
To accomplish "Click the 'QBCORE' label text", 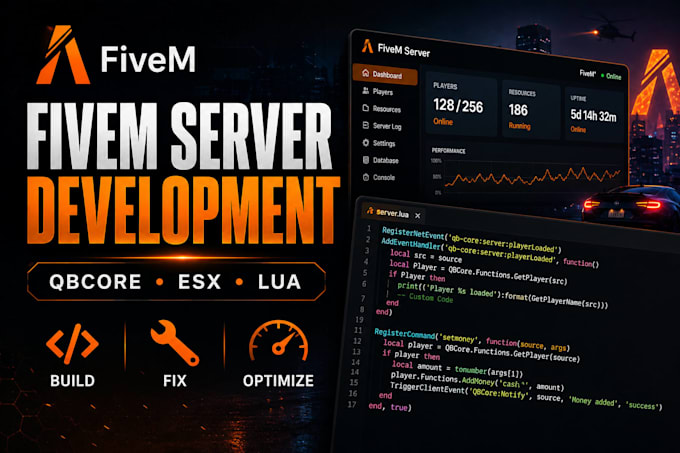I will [x=95, y=282].
